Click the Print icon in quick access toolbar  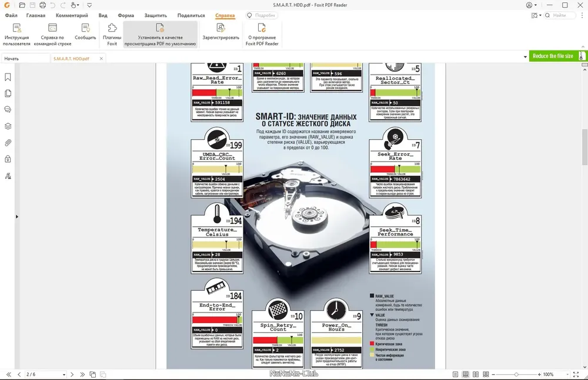pos(43,5)
